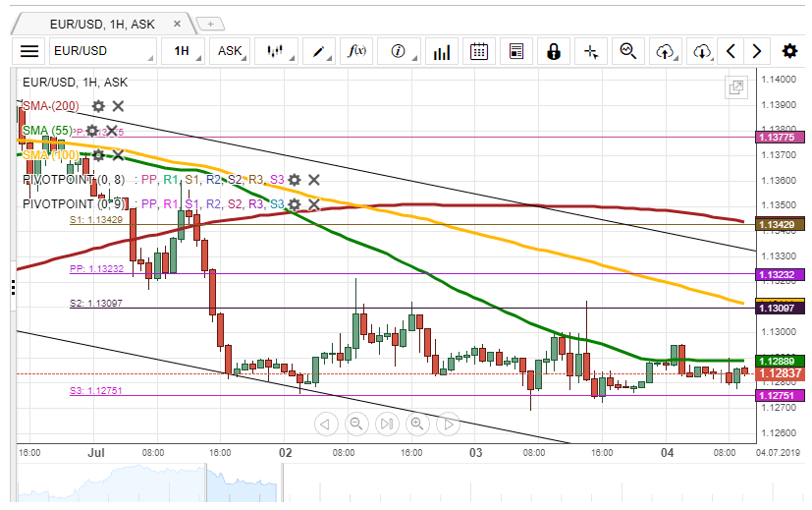
Task: Click the 1.13429 price axis tag
Action: (781, 224)
